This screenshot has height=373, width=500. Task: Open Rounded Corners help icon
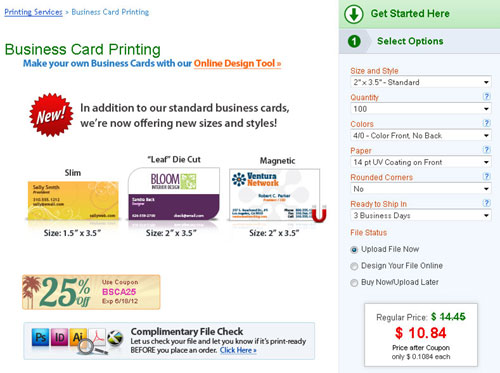point(486,176)
